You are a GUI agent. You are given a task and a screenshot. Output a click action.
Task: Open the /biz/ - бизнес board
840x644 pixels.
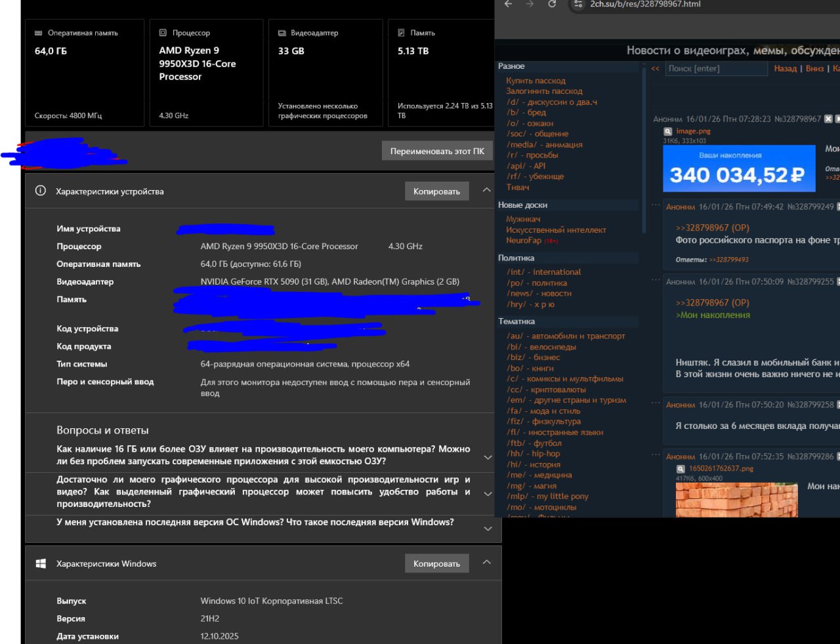point(534,357)
